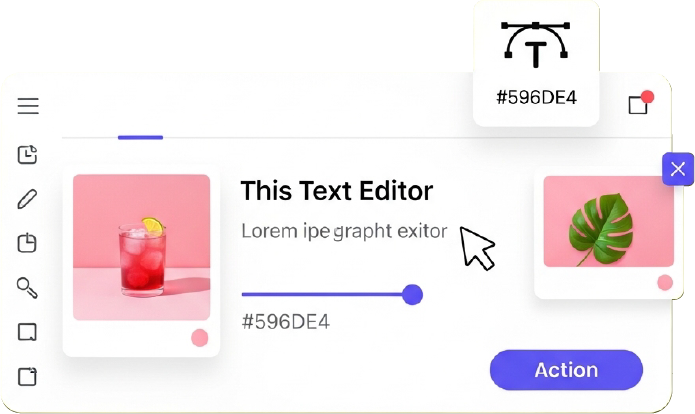The image size is (695, 414).
Task: Click the bottom export square sidebar icon
Action: click(x=27, y=377)
